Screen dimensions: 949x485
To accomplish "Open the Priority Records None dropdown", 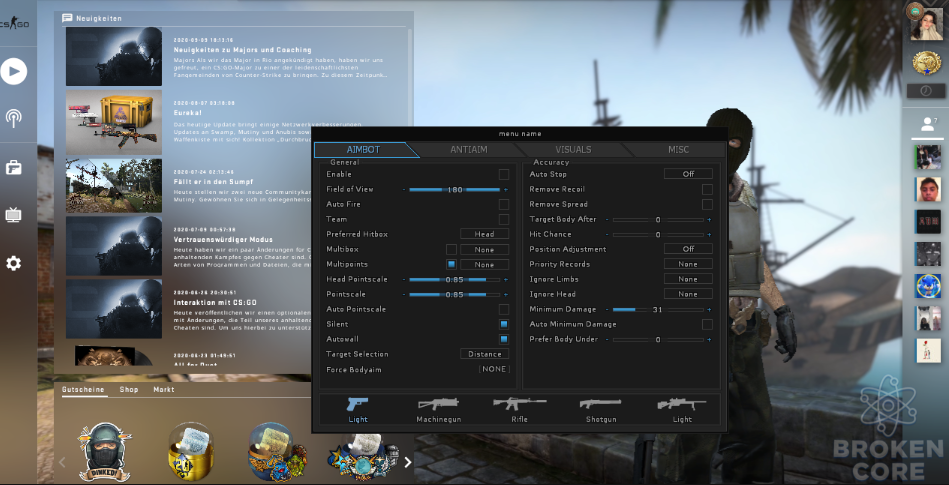I will point(688,264).
